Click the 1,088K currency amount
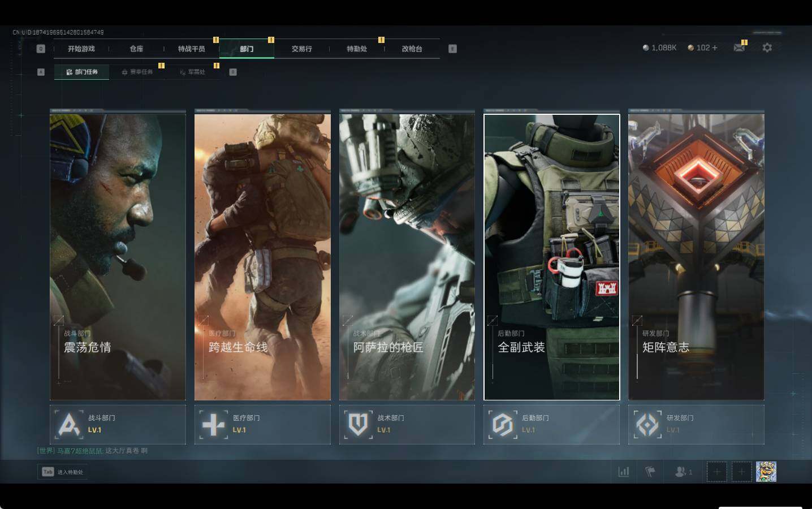Viewport: 812px width, 509px height. pos(664,48)
